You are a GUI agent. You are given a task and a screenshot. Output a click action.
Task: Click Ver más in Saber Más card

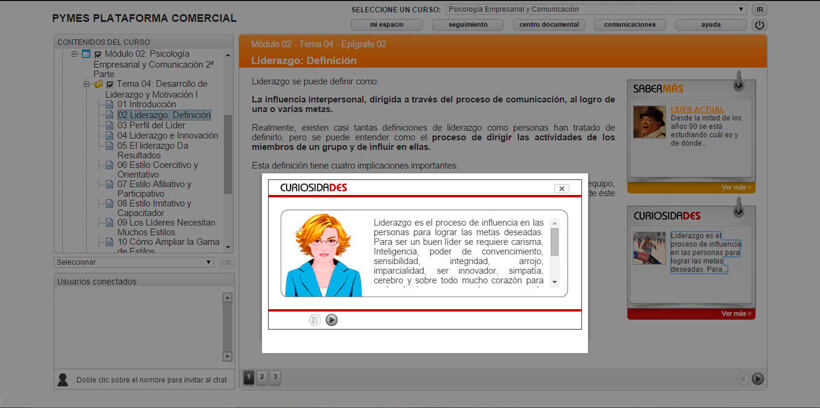click(736, 187)
